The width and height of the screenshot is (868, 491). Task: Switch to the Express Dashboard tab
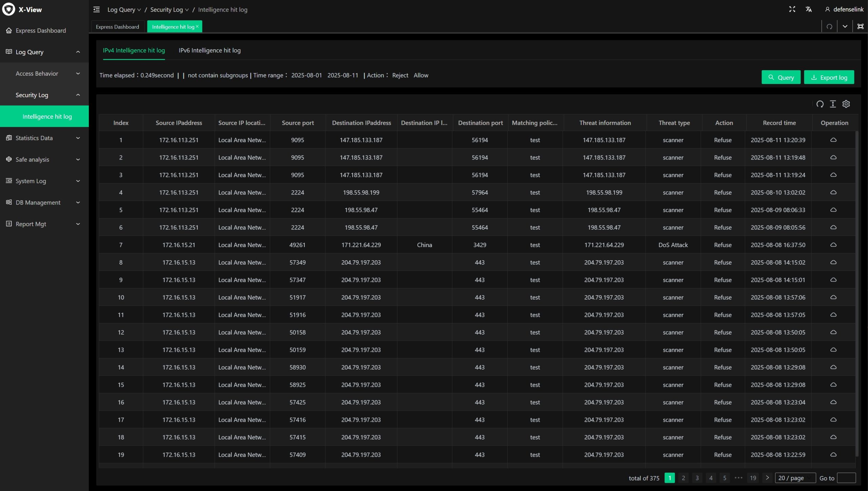(x=117, y=27)
